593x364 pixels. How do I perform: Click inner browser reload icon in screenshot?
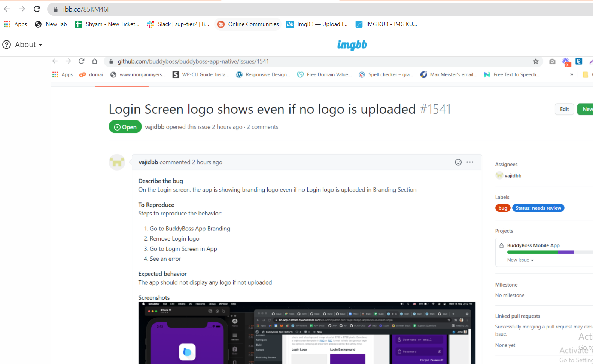81,61
